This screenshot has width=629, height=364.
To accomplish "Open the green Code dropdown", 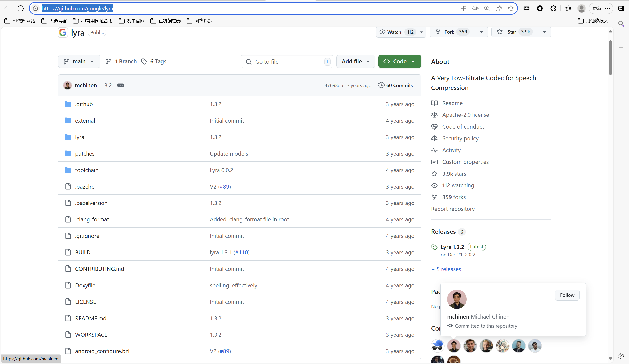I will 400,61.
